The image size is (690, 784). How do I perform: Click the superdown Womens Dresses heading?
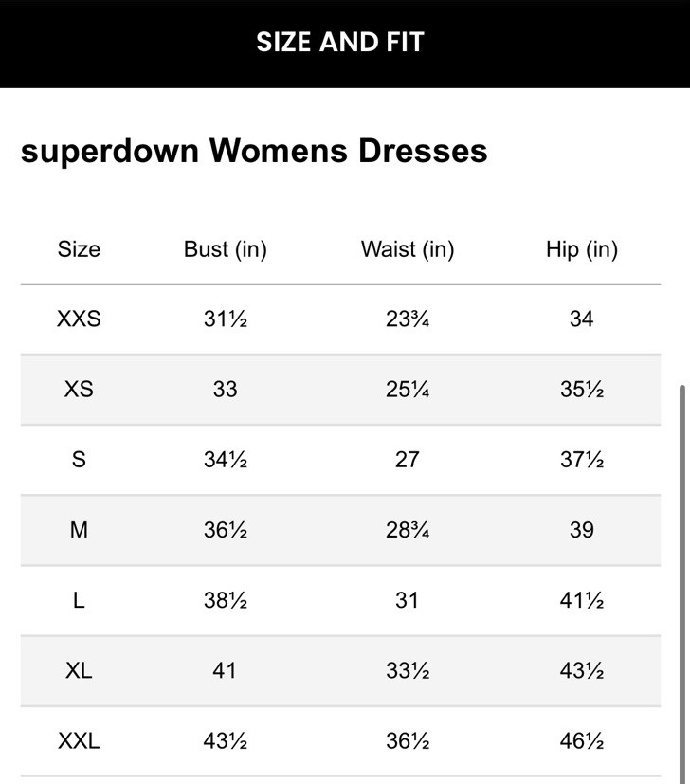254,151
